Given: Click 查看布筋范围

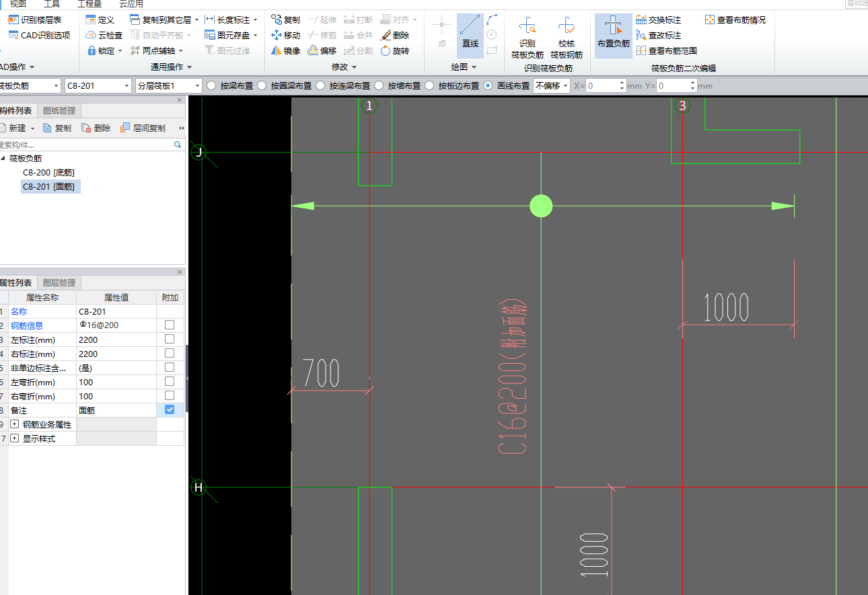Looking at the screenshot, I should (x=667, y=50).
